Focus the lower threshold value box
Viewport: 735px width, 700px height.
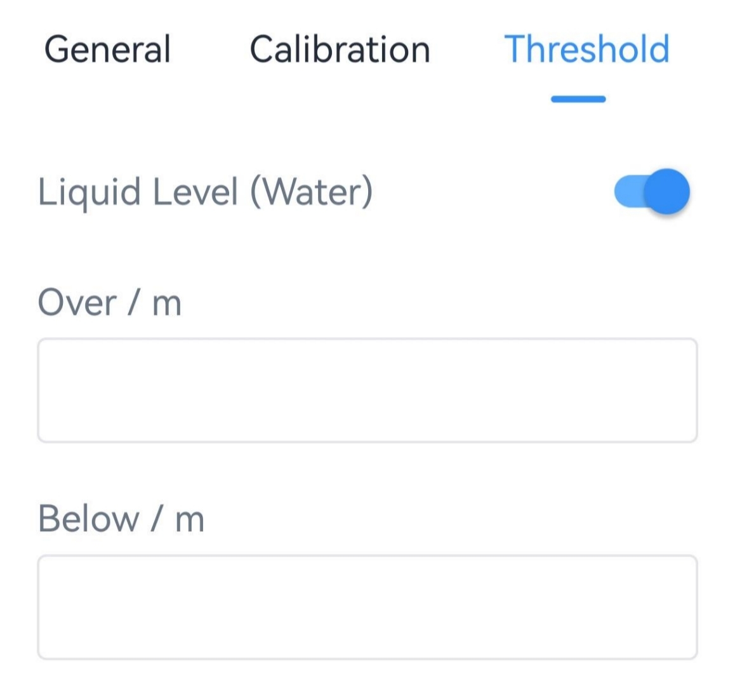367,607
